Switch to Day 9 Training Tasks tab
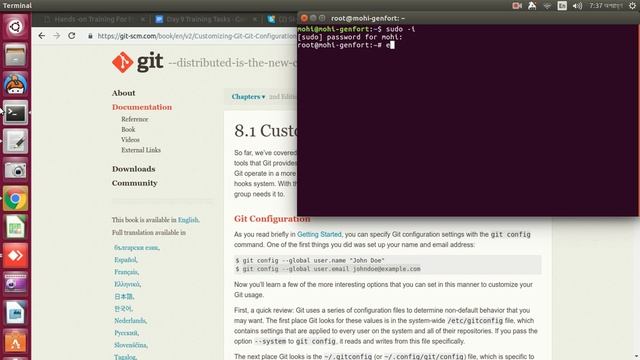Viewport: 640px width, 360px height. click(204, 19)
